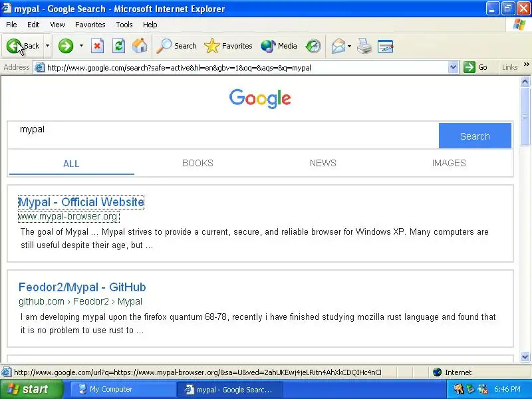Open the Edit menu
The width and height of the screenshot is (532, 399).
33,25
